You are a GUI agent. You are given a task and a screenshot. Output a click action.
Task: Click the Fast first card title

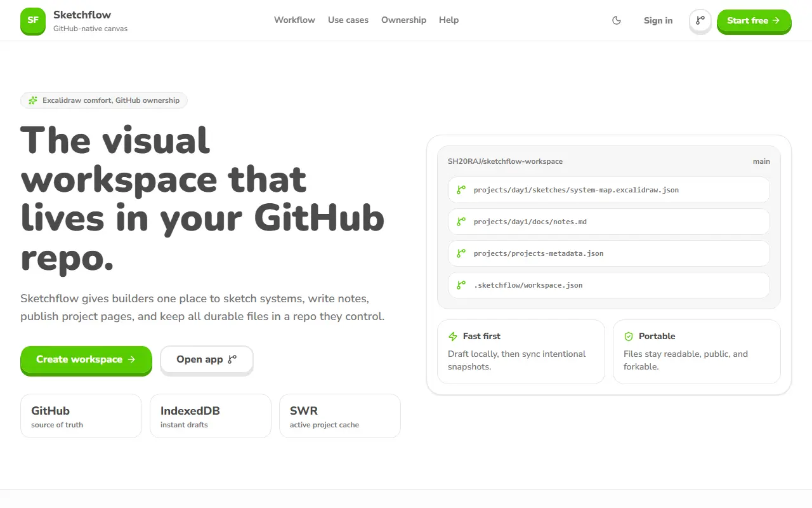click(x=481, y=336)
